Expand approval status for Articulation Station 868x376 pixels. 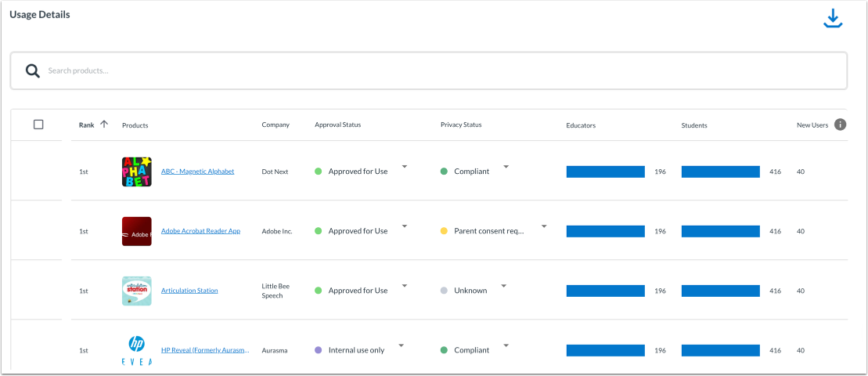tap(405, 286)
